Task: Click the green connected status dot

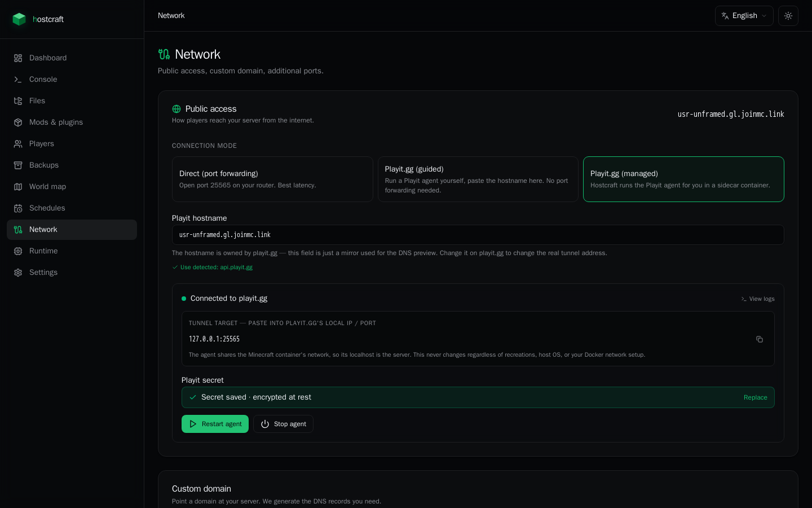Action: click(184, 299)
